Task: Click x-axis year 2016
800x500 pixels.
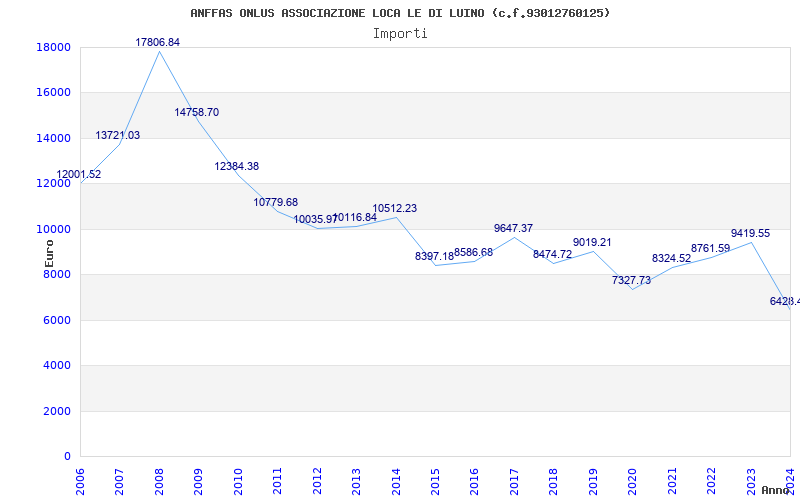Action: tap(475, 482)
